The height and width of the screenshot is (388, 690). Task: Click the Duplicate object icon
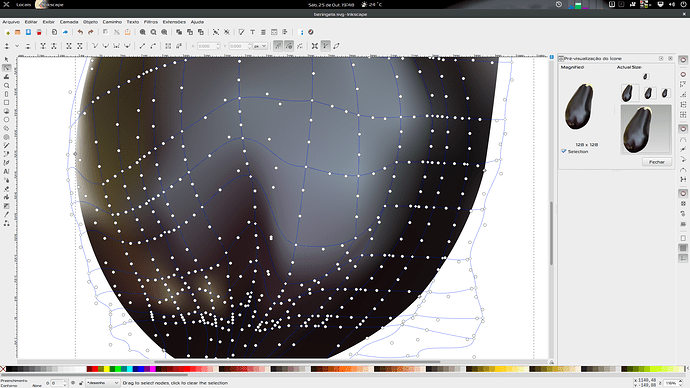[179, 32]
